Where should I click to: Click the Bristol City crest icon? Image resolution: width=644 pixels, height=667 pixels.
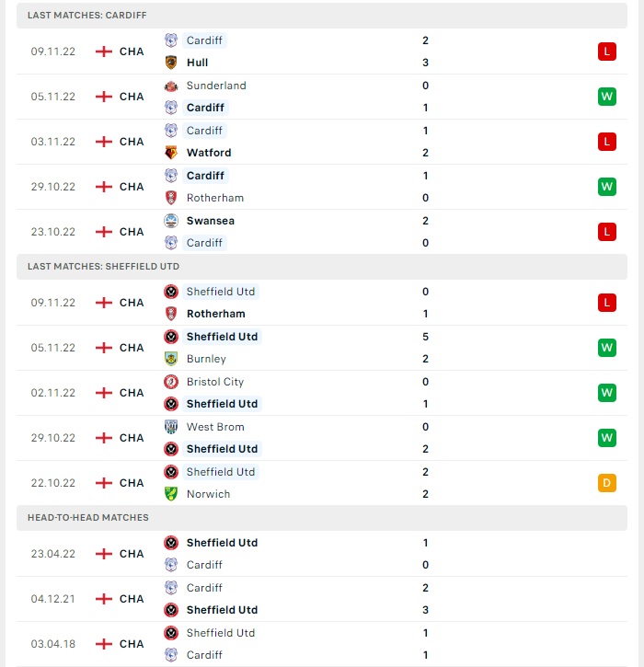click(171, 382)
